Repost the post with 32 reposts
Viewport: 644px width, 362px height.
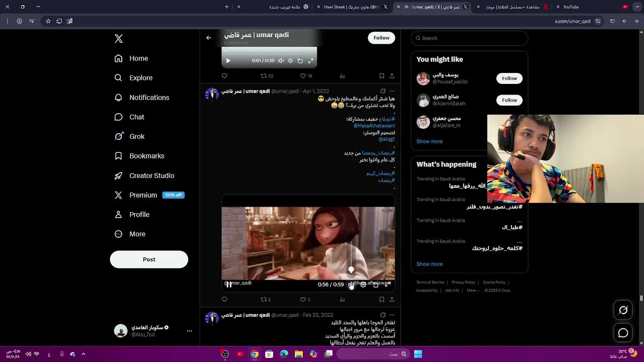point(267,76)
